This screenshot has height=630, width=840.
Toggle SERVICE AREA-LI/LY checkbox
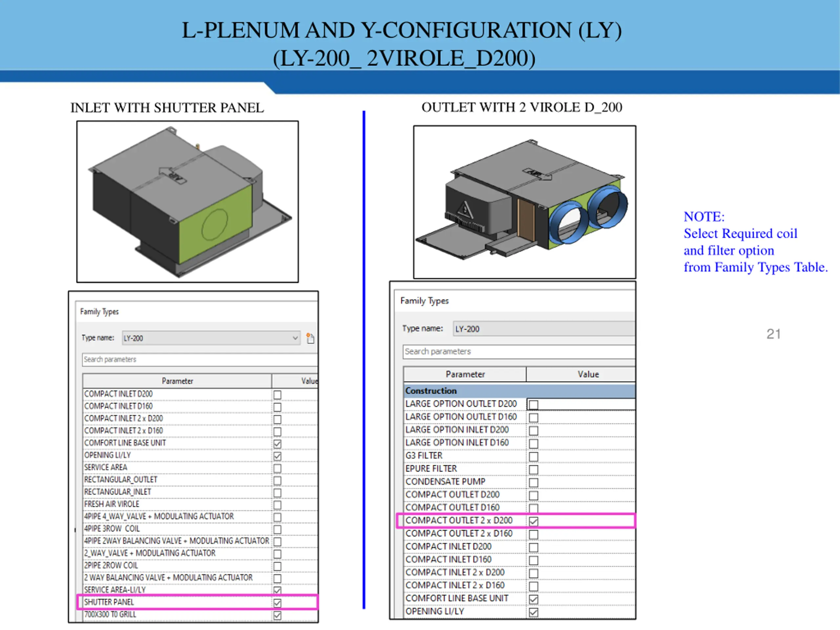click(x=278, y=590)
